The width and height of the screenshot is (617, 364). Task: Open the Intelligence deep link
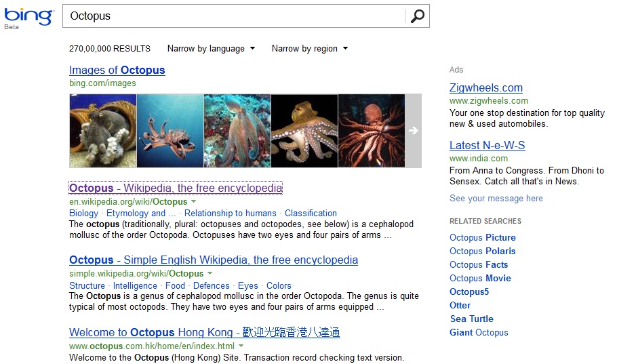(x=135, y=285)
